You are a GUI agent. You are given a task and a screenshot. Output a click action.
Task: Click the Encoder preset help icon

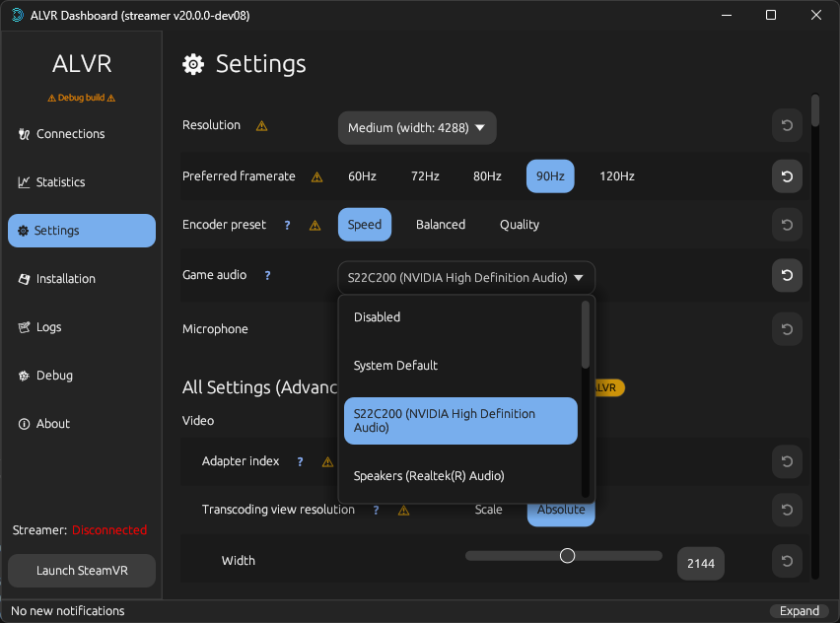click(x=286, y=225)
